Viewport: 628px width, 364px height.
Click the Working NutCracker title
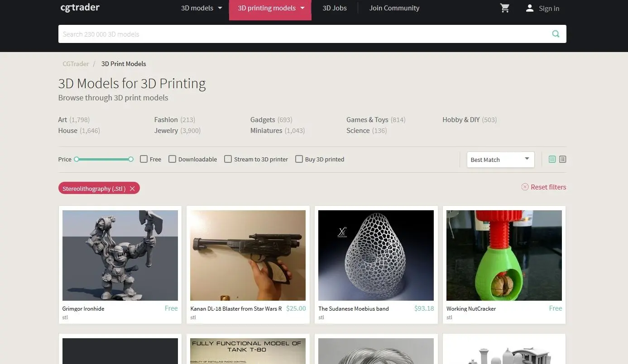click(x=471, y=309)
